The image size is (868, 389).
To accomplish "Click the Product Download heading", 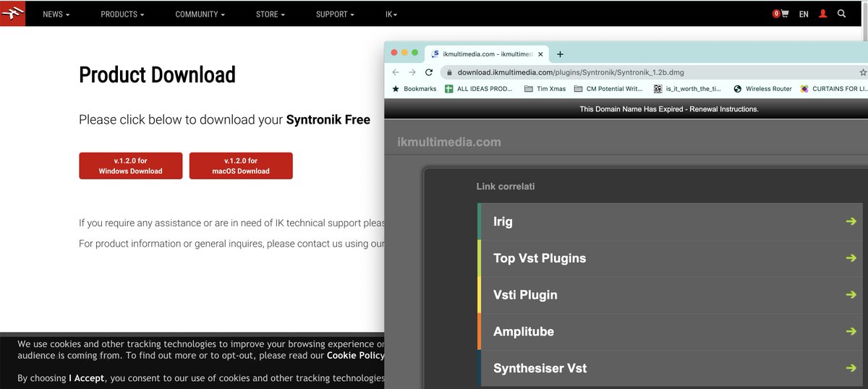I will tap(157, 74).
